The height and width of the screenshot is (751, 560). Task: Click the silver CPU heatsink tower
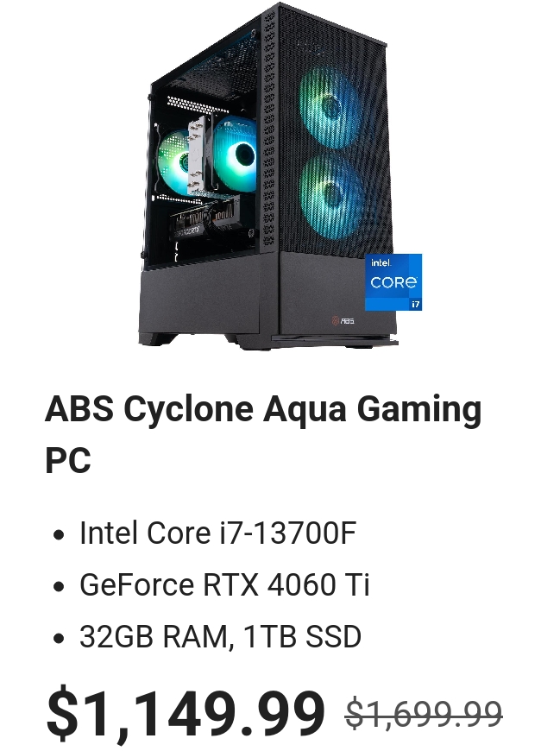[199, 155]
